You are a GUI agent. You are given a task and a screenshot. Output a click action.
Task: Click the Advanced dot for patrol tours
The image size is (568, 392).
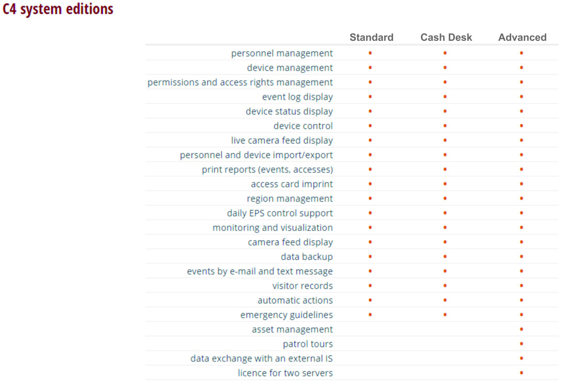522,344
